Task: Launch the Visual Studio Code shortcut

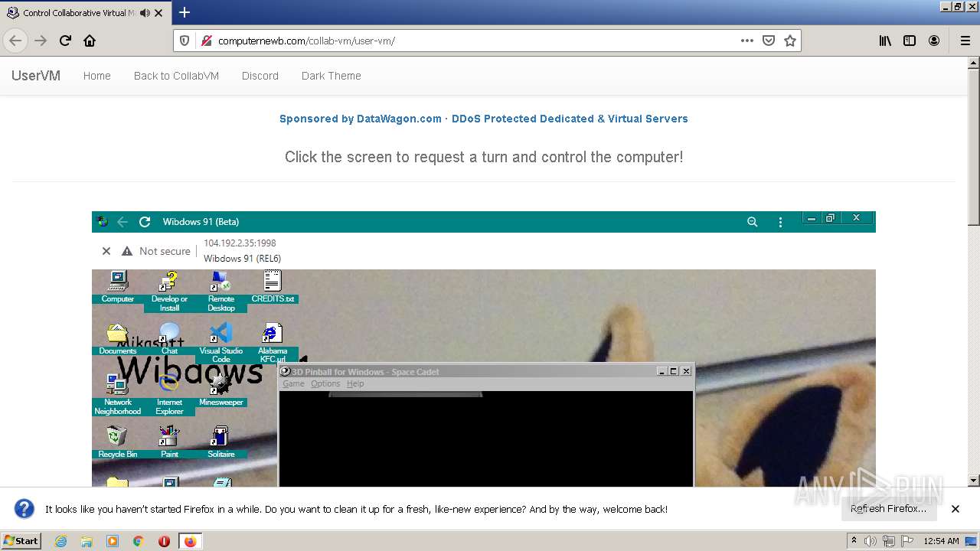Action: (x=220, y=343)
